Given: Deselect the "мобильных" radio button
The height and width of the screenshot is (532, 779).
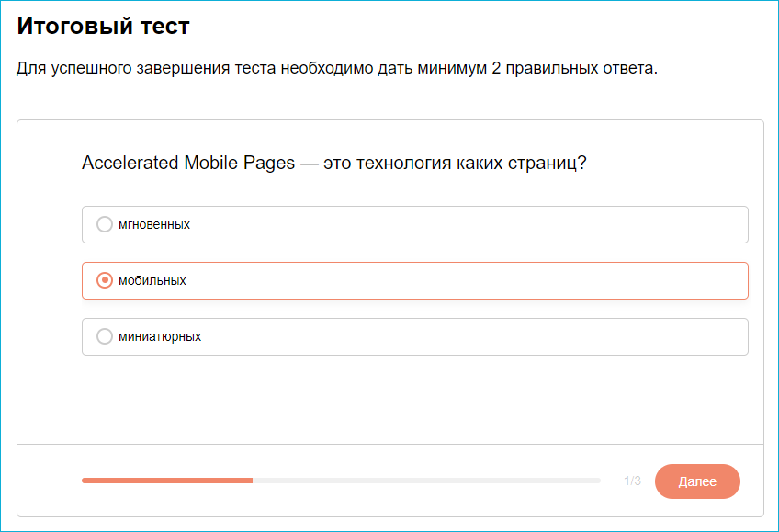Looking at the screenshot, I should [104, 280].
